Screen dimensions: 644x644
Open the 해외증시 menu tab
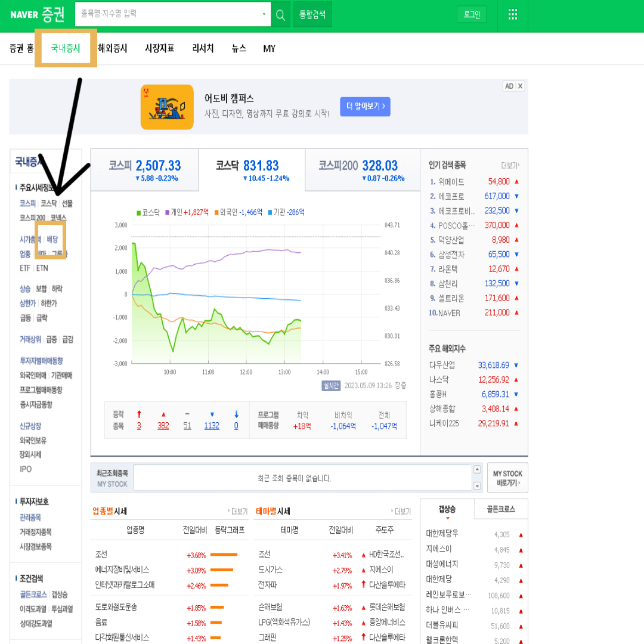(x=113, y=49)
